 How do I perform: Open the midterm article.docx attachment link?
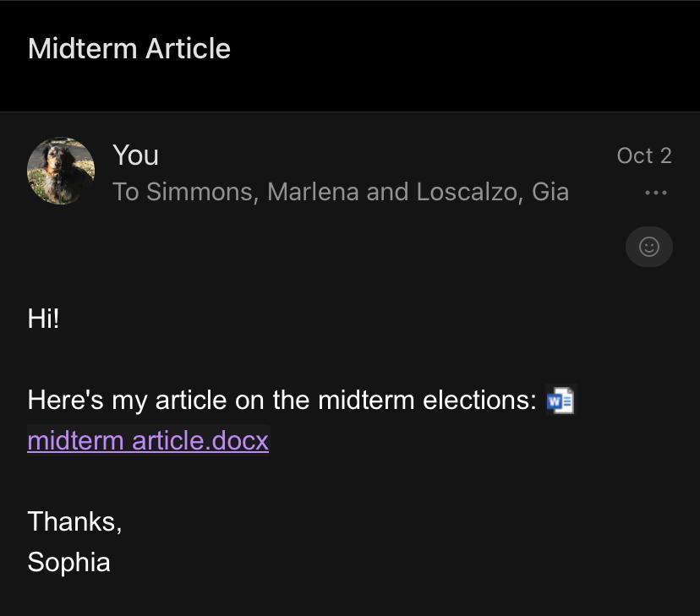pyautogui.click(x=148, y=440)
